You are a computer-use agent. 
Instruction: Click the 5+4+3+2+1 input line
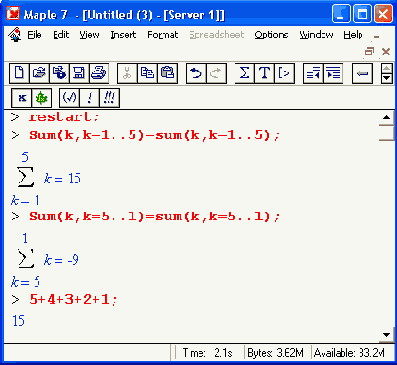point(73,300)
